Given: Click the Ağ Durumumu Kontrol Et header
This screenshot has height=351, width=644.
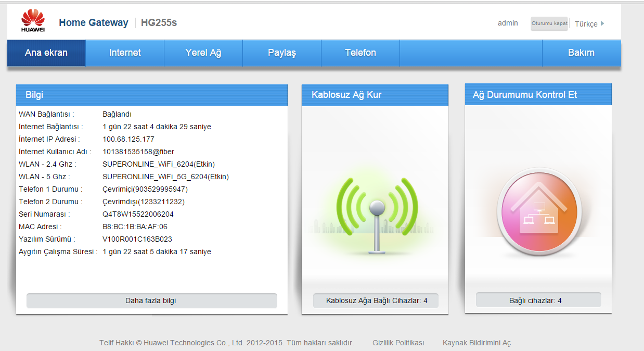Looking at the screenshot, I should (538, 95).
